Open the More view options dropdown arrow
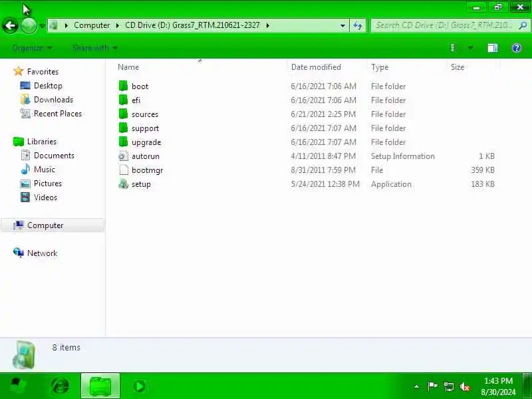The height and width of the screenshot is (399, 532). 471,48
